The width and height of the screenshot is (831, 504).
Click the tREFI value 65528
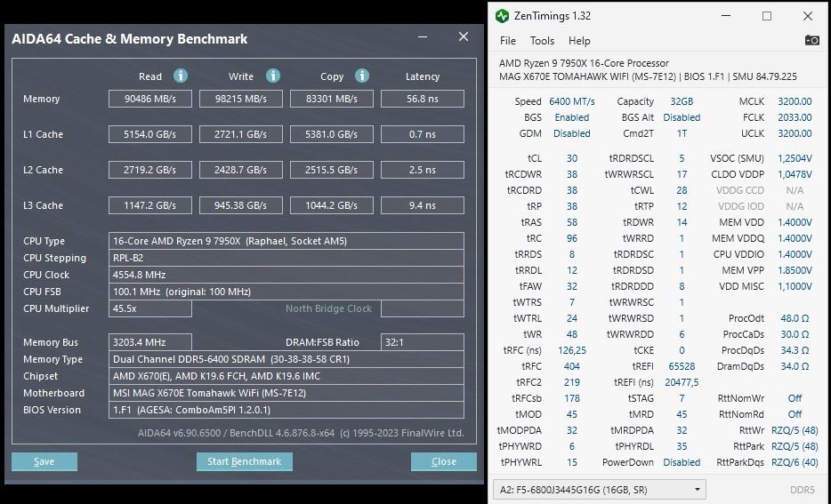(x=682, y=366)
